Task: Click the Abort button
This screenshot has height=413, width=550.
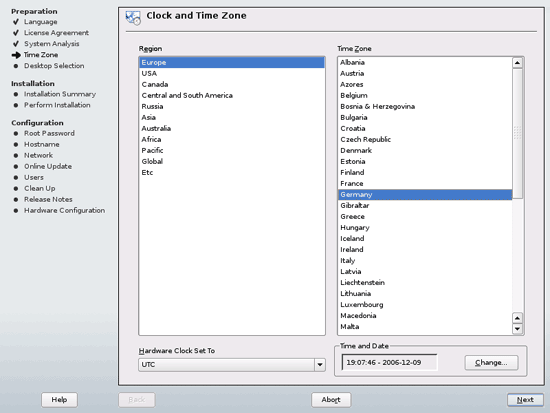Action: (x=331, y=400)
